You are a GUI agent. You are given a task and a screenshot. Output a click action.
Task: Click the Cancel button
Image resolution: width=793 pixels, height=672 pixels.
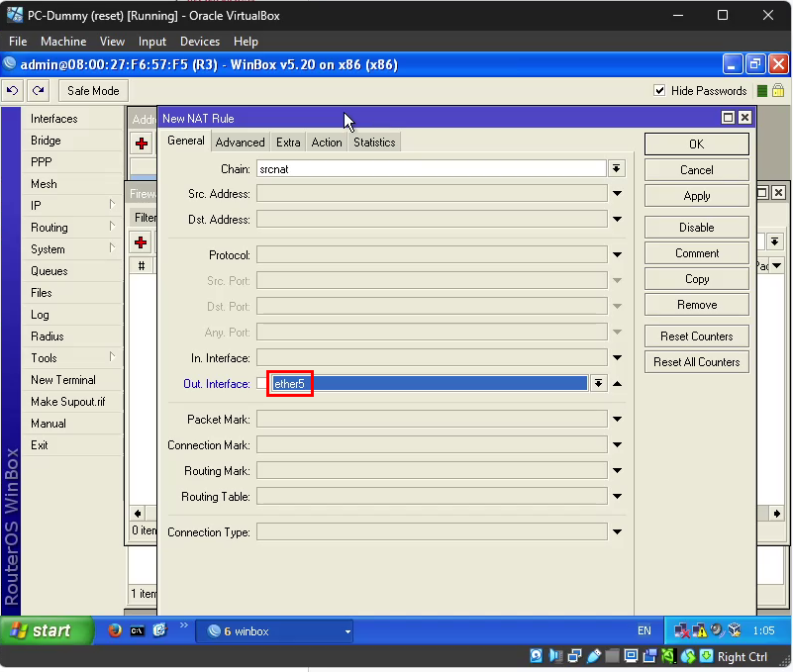point(696,170)
